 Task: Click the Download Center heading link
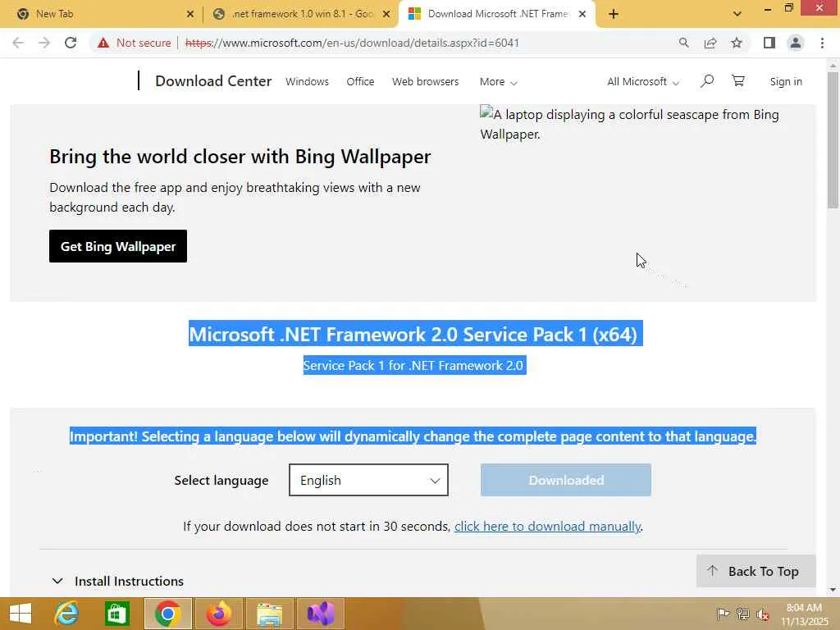point(213,81)
